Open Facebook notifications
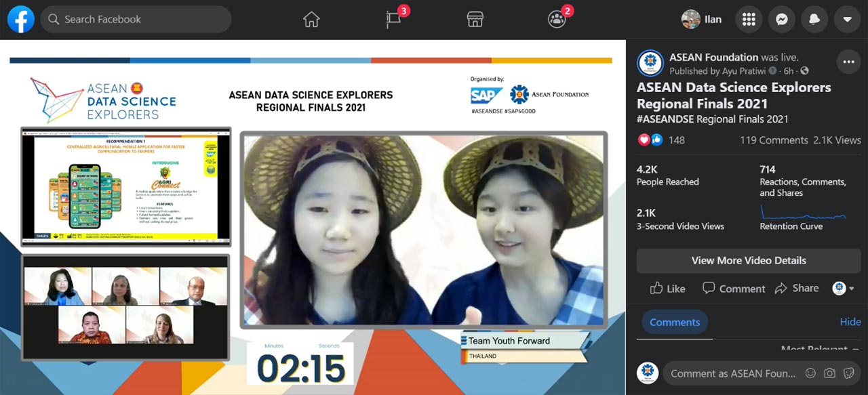The height and width of the screenshot is (395, 868). tap(814, 19)
